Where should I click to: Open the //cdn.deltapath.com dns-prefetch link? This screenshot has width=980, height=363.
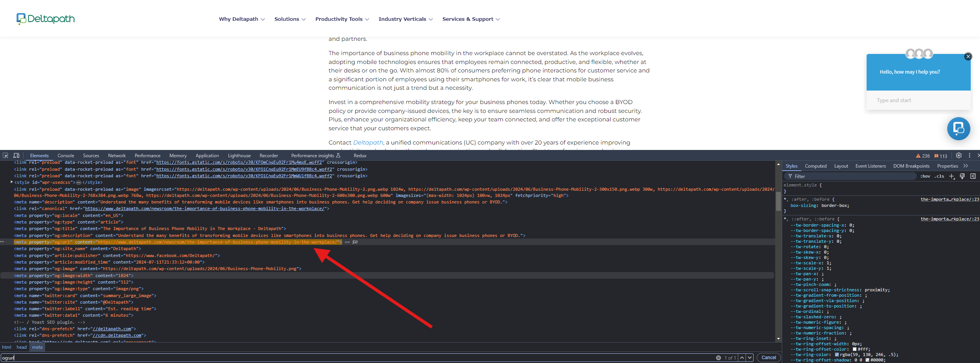[118, 335]
